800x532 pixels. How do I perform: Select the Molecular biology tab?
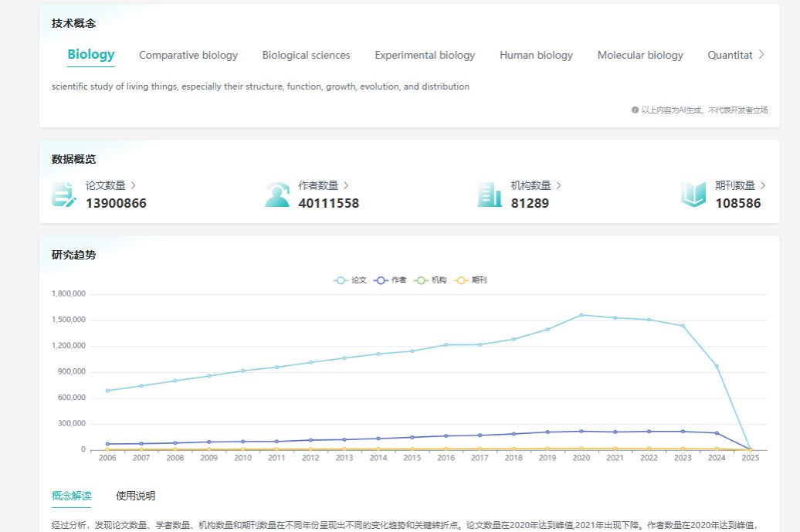point(640,56)
